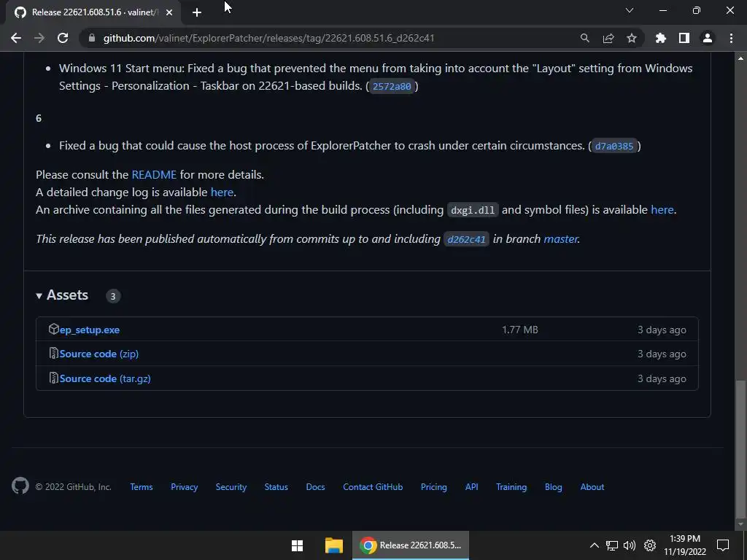
Task: Open the Terms footer link
Action: point(142,487)
